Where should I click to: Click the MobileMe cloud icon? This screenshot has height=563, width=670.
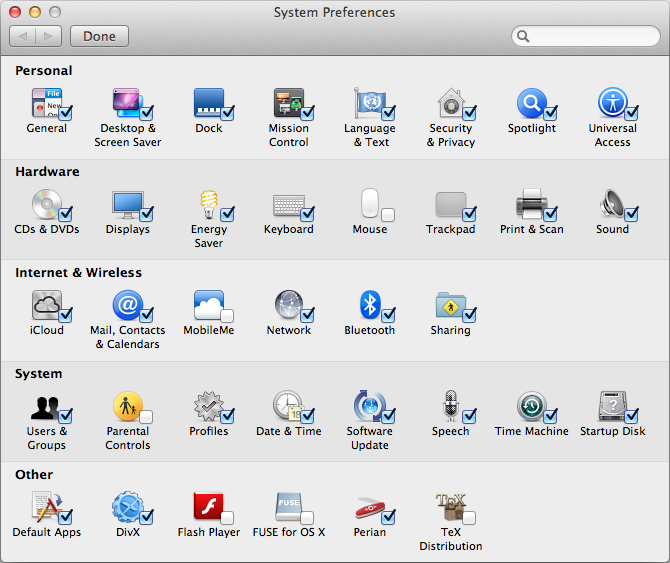tap(209, 305)
